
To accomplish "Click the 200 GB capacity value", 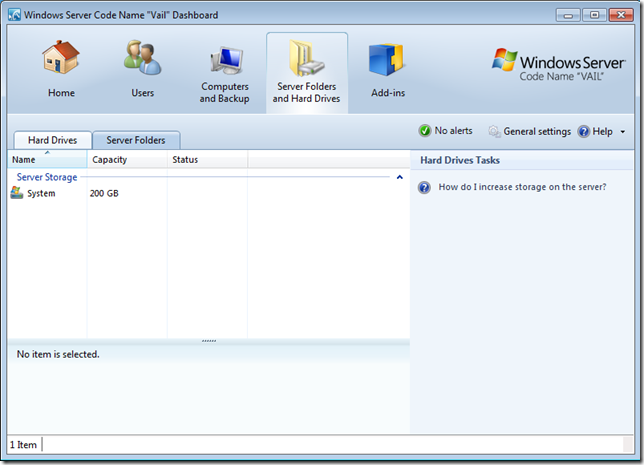I will (x=104, y=193).
